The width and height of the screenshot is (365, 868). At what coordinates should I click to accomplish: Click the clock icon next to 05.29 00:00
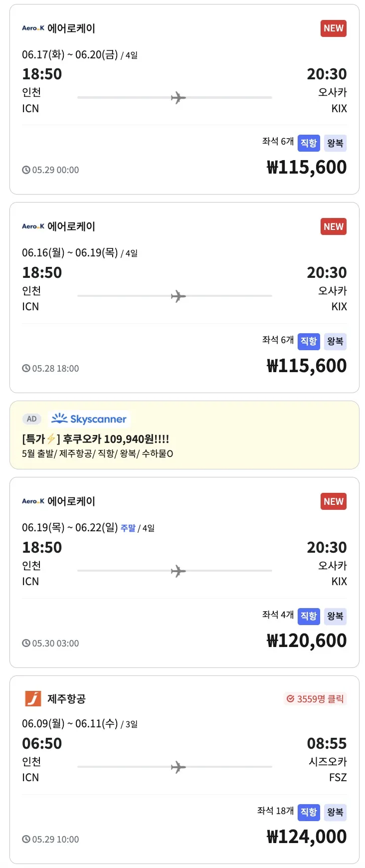tap(26, 170)
